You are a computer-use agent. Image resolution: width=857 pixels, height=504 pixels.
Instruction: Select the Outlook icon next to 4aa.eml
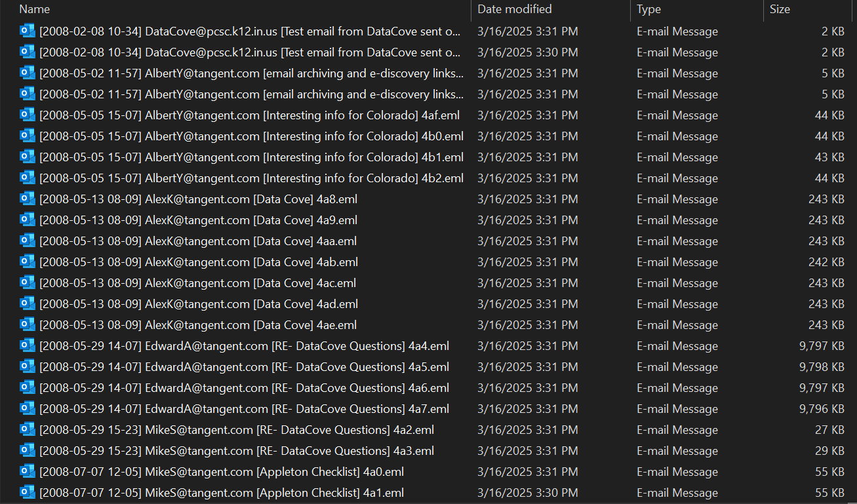[x=28, y=241]
